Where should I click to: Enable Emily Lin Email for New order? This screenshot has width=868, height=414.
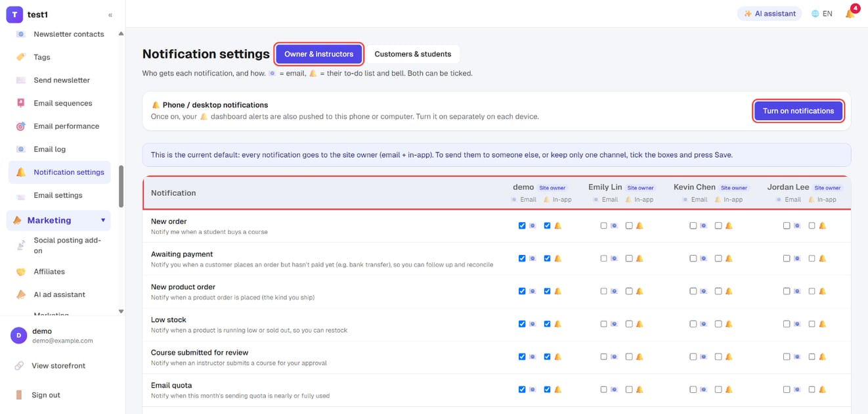click(603, 225)
